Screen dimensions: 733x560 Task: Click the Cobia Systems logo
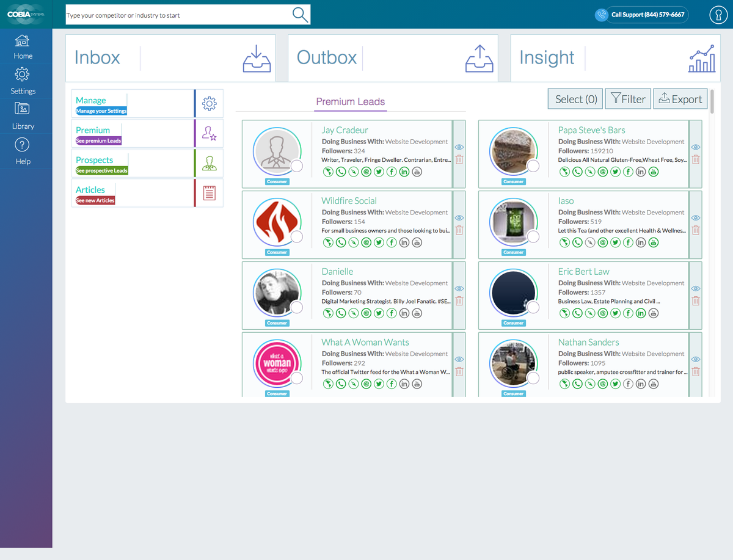(x=26, y=14)
